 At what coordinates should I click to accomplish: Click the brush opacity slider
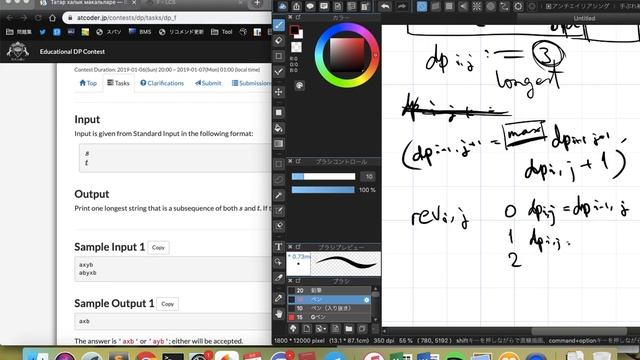pos(323,190)
